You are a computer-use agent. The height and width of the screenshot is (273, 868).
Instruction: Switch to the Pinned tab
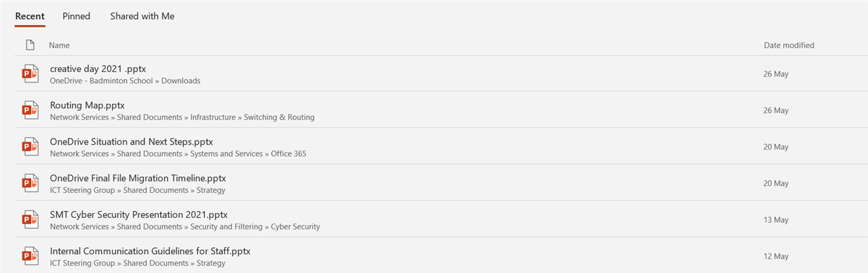coord(76,16)
